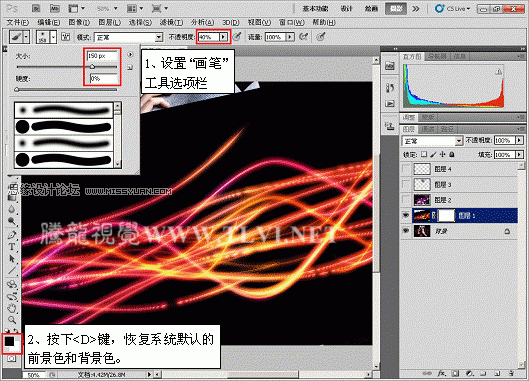Click the histogram cache warning icon
This screenshot has height=381, width=529.
[499, 72]
